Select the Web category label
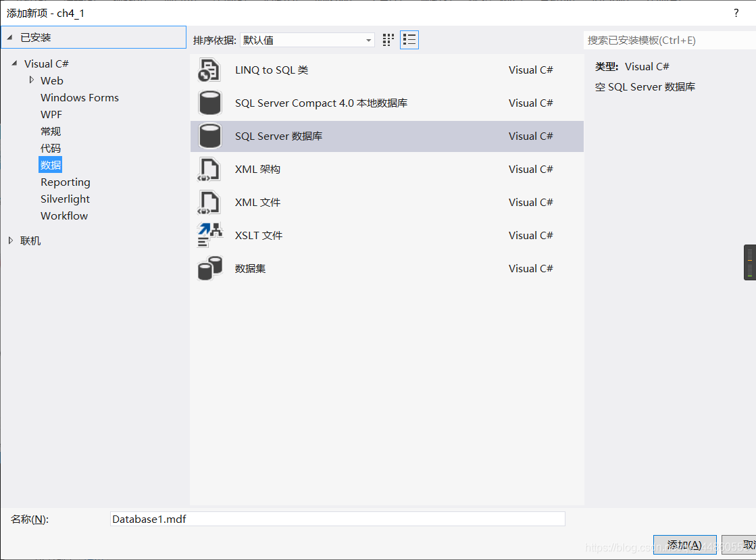This screenshot has height=560, width=756. pyautogui.click(x=51, y=80)
